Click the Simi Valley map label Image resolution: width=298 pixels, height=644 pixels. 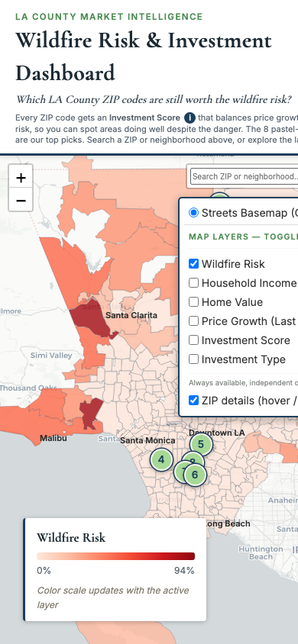pos(51,356)
